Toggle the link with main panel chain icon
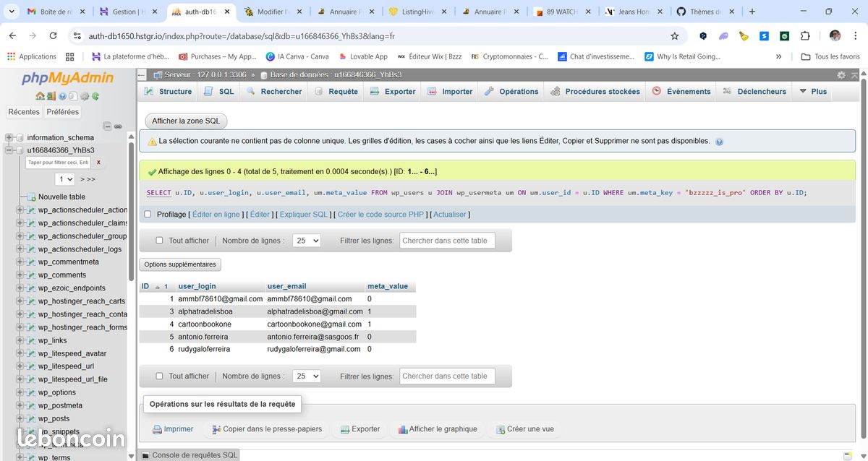868x461 pixels. coord(118,126)
